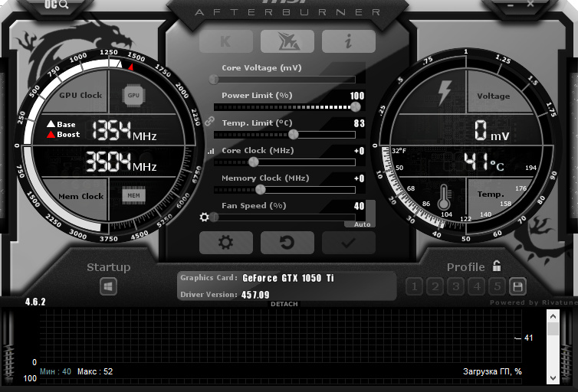Click the Memory Clock slider handle
The image size is (578, 392).
tap(260, 190)
